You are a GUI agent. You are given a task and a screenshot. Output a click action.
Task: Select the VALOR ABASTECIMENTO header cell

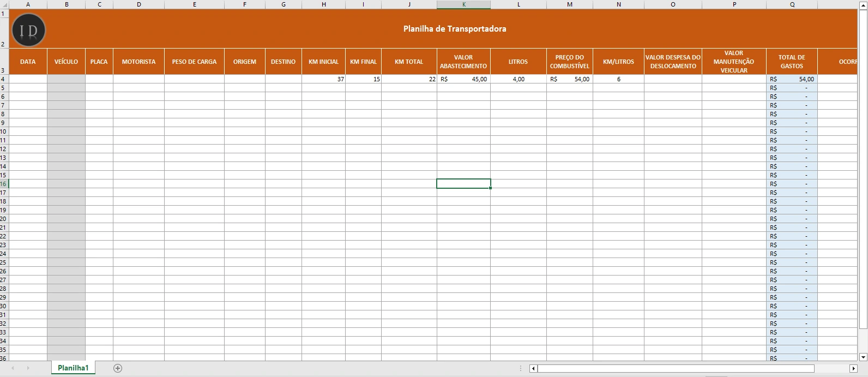(463, 62)
